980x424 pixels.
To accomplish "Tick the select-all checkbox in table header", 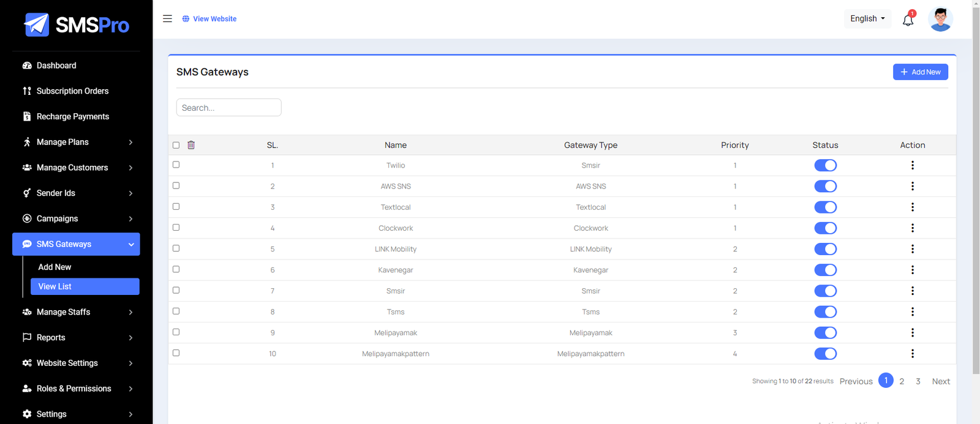I will [176, 145].
